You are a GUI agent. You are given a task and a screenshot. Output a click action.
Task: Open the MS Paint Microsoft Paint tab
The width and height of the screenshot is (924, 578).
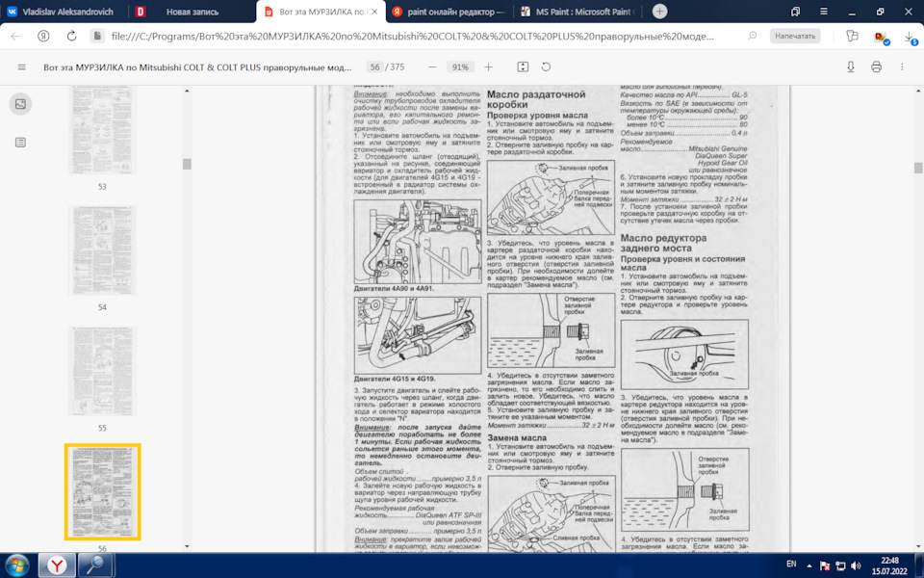coord(577,12)
